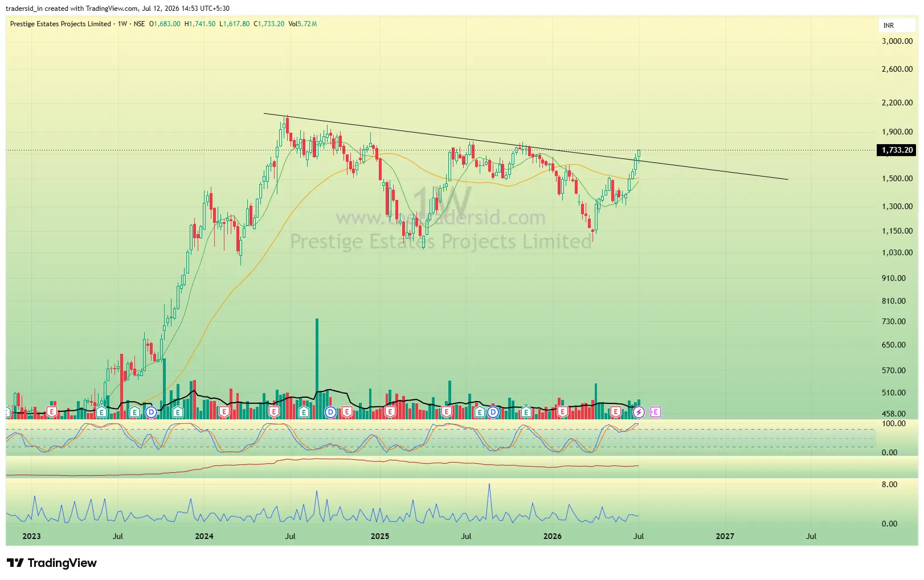Click the 1,733.20 current price label

[897, 150]
